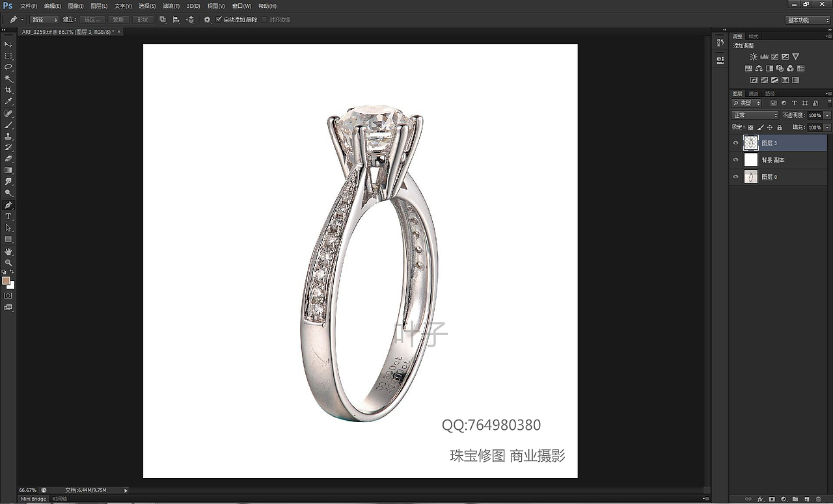833x504 pixels.
Task: Open workspace switcher 基本功能
Action: tap(808, 20)
